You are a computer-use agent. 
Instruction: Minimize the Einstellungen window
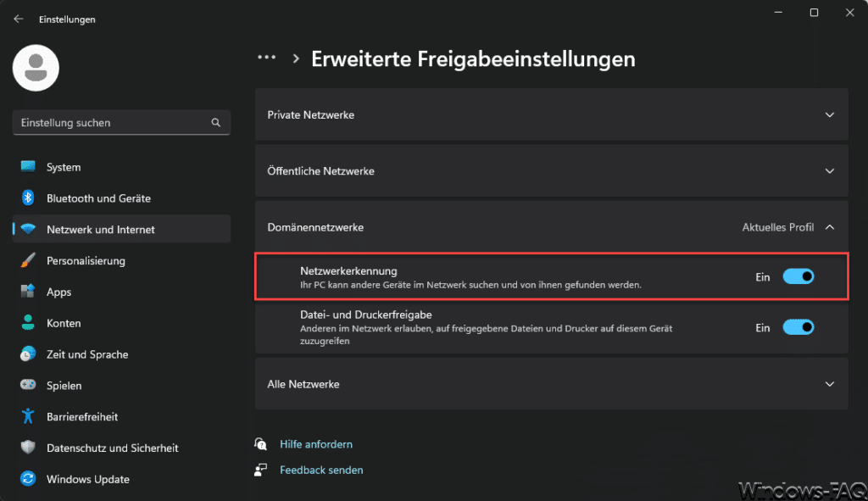tap(778, 12)
